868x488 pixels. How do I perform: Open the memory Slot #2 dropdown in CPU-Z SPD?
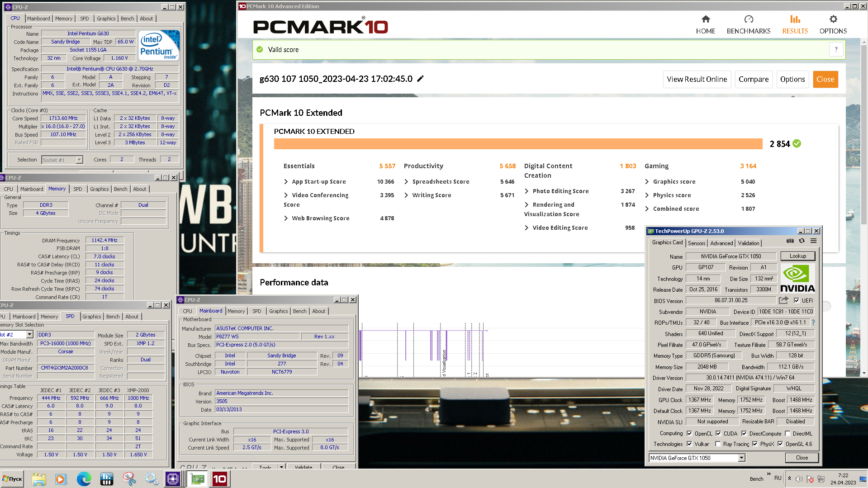(30, 334)
